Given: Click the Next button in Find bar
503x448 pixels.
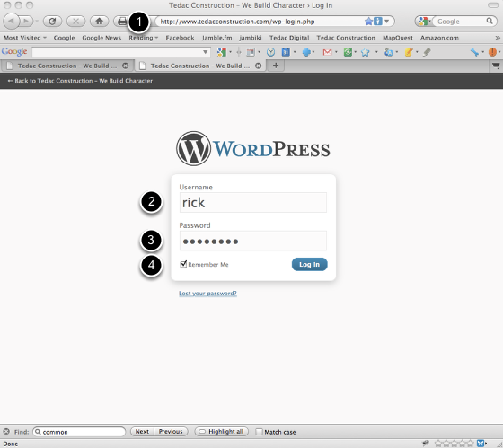Looking at the screenshot, I should 142,432.
